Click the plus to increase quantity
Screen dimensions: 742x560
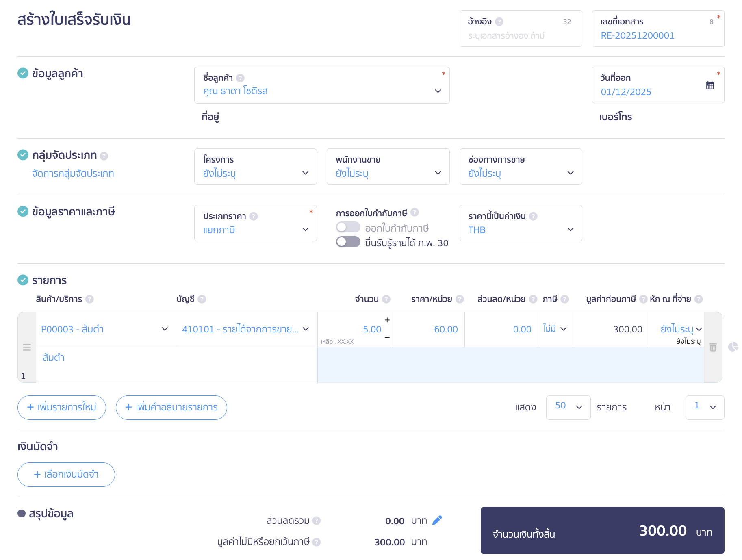[387, 320]
